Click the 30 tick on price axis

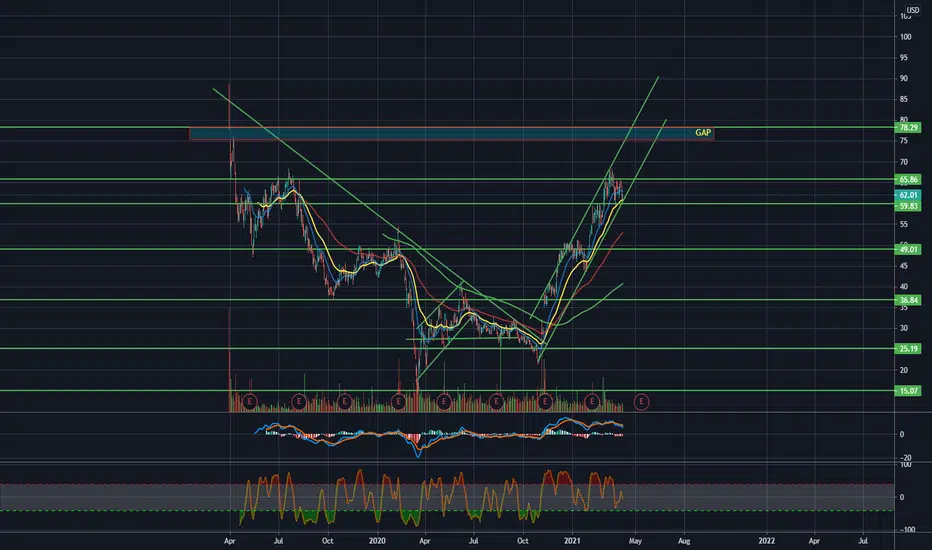coord(903,328)
